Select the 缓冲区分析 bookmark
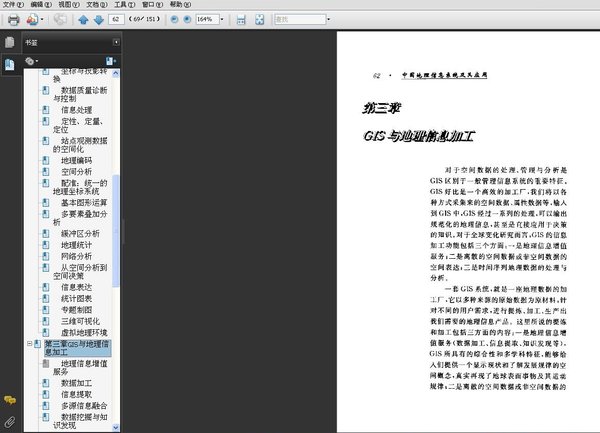Screen dimensions: 600x433 pyautogui.click(x=77, y=233)
